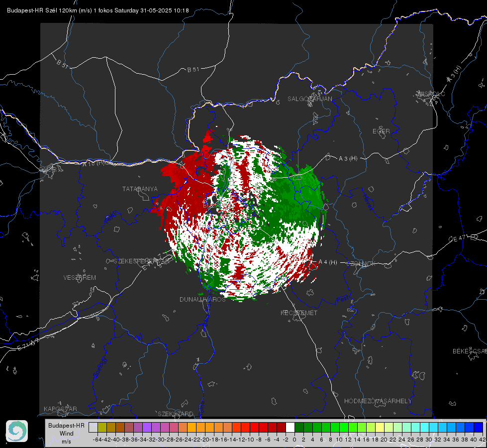This screenshot has width=487, height=448.
Task: Choose the amber swatch between -24 and -22
Action: click(x=192, y=428)
